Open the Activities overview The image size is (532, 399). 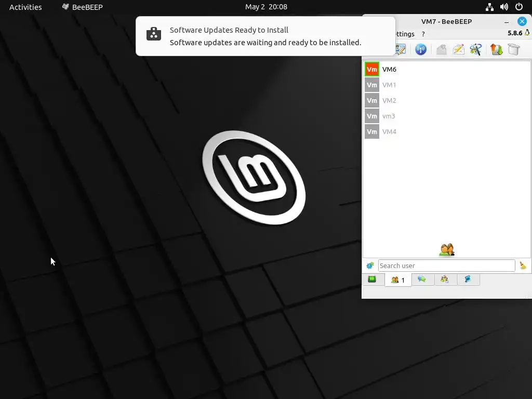(x=25, y=7)
